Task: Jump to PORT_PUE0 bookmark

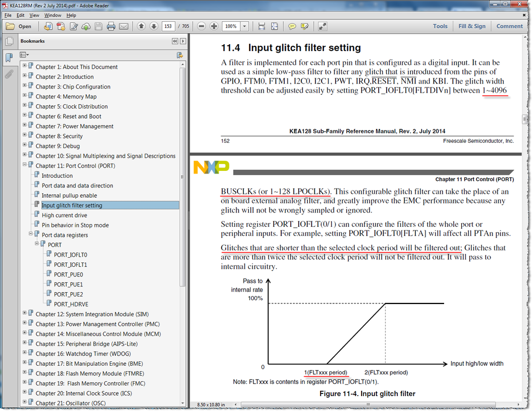Action: 69,274
